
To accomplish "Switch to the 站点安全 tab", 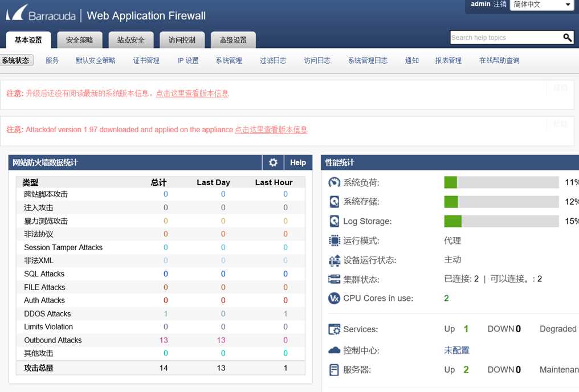I will [x=131, y=40].
